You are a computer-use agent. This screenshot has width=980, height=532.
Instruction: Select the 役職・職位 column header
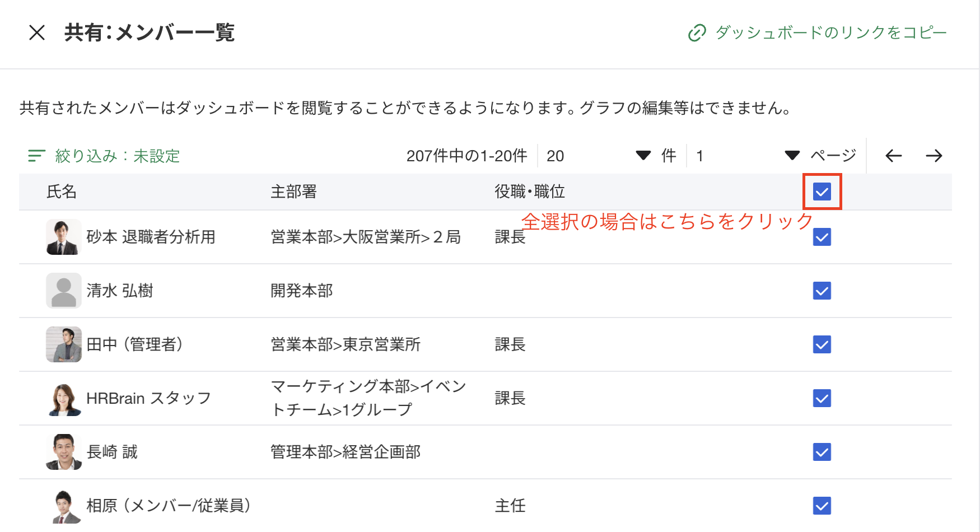[529, 192]
